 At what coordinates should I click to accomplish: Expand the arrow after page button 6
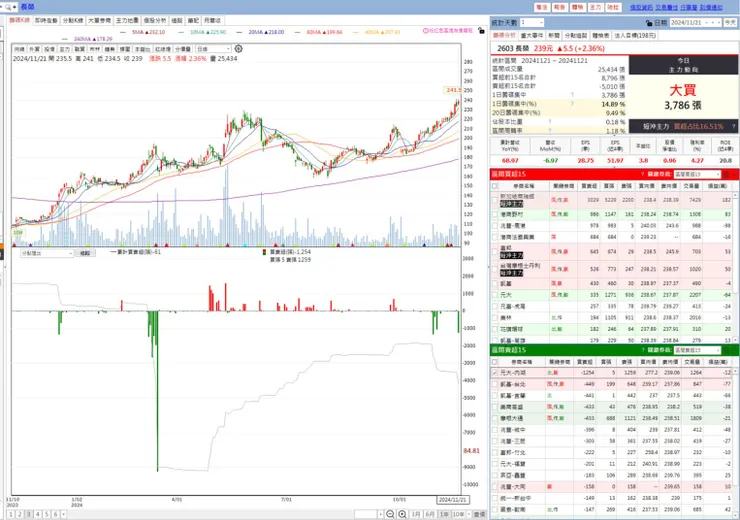pyautogui.click(x=63, y=514)
